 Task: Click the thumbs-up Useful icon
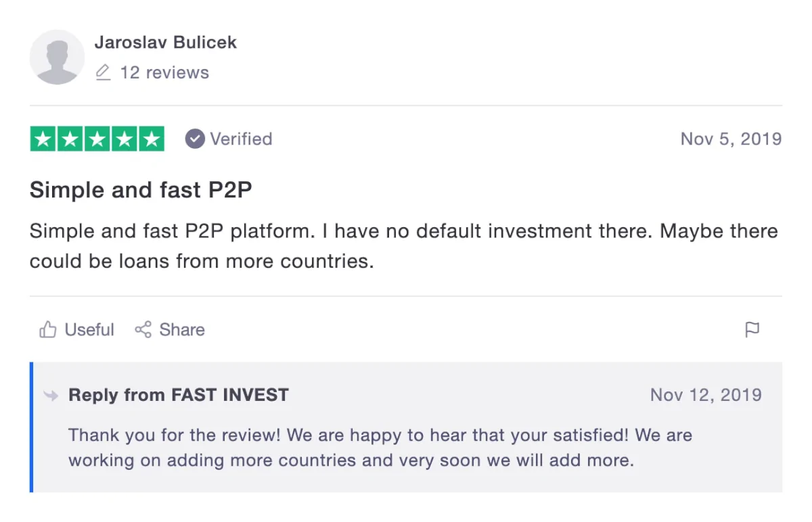tap(47, 330)
